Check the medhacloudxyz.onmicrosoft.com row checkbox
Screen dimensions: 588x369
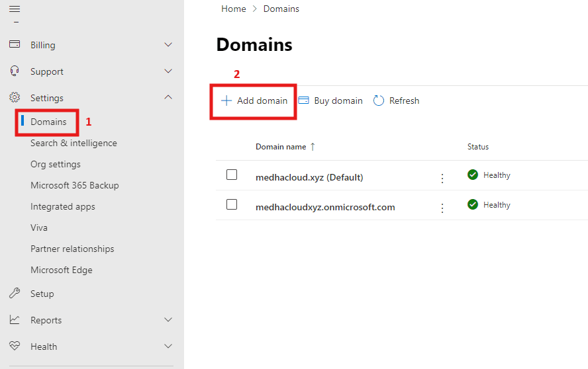(232, 205)
